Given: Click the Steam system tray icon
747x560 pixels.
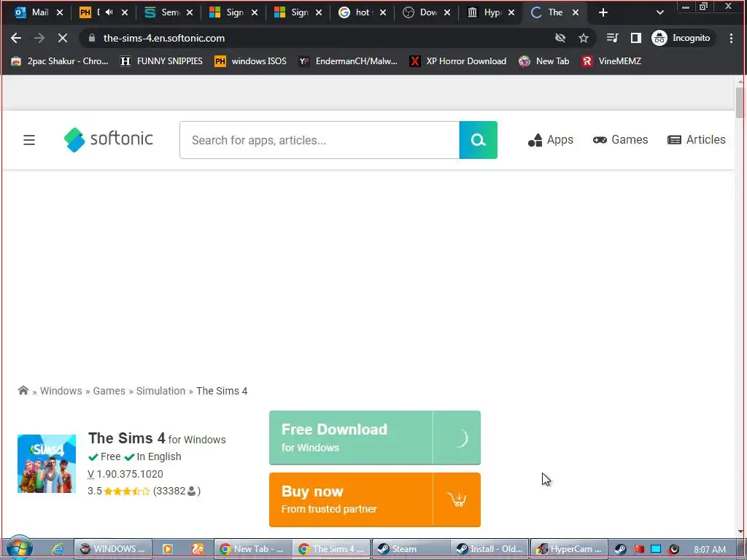Looking at the screenshot, I should click(620, 549).
